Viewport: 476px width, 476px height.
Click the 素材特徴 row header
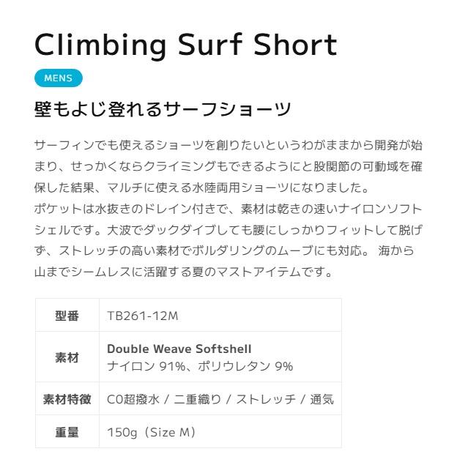tap(67, 400)
